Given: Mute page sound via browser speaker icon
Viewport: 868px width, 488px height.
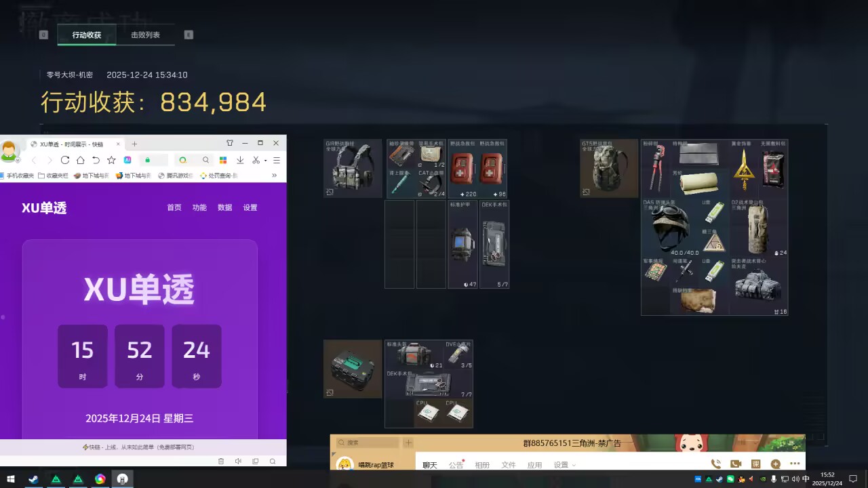Looking at the screenshot, I should [238, 461].
